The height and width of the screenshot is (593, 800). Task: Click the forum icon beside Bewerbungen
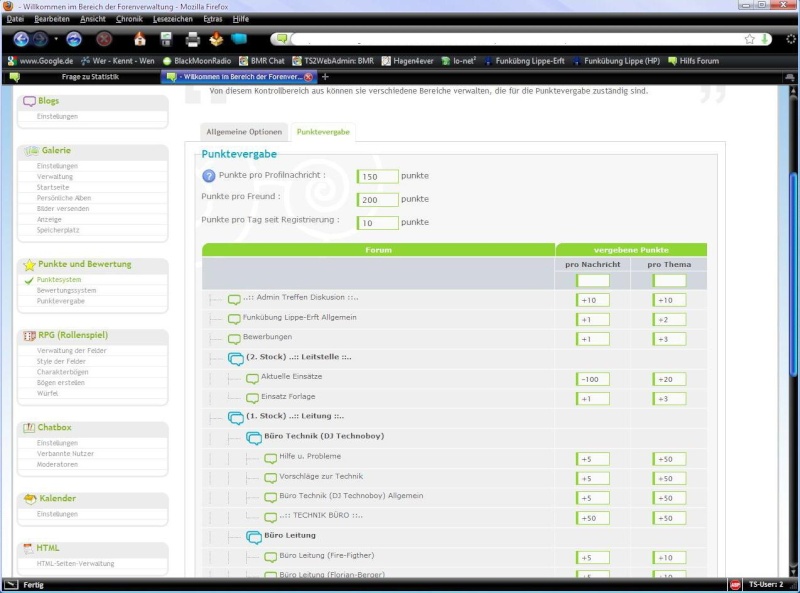click(234, 339)
